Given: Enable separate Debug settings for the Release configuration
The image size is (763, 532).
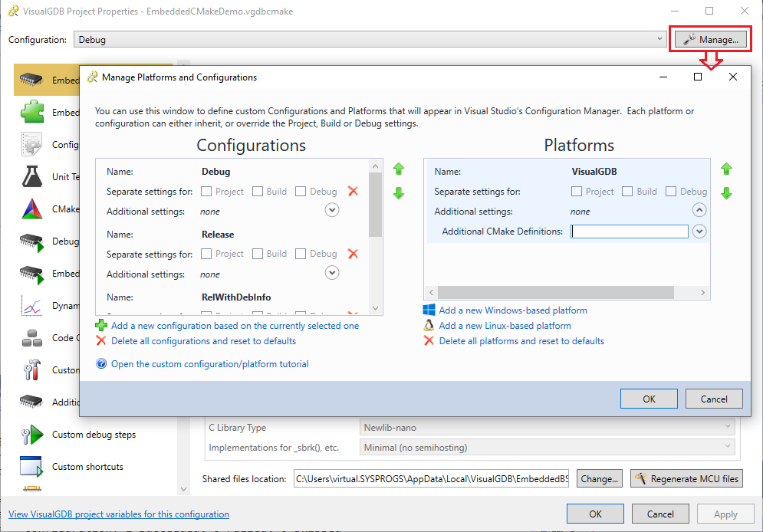Looking at the screenshot, I should pos(301,254).
